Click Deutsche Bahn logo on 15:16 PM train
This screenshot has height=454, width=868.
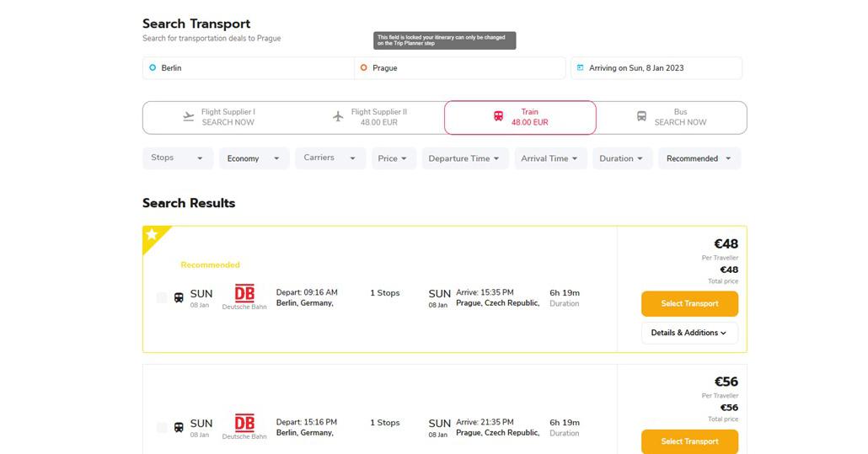[x=244, y=423]
